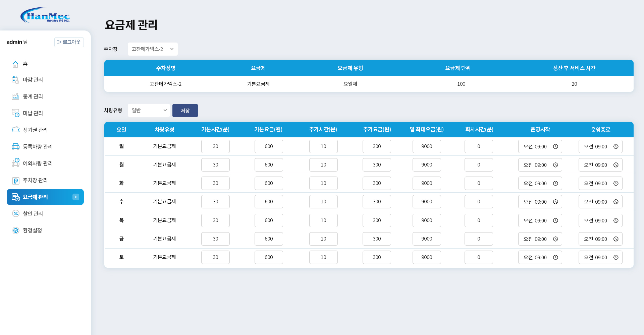
Task: Open clock picker for 화 운영시작
Action: [x=555, y=183]
